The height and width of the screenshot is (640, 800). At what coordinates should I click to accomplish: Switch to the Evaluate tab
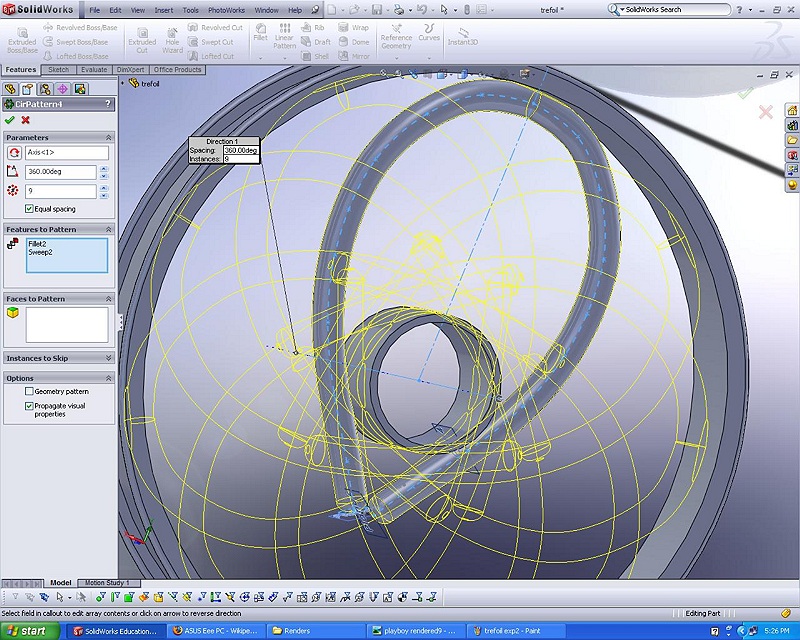94,70
